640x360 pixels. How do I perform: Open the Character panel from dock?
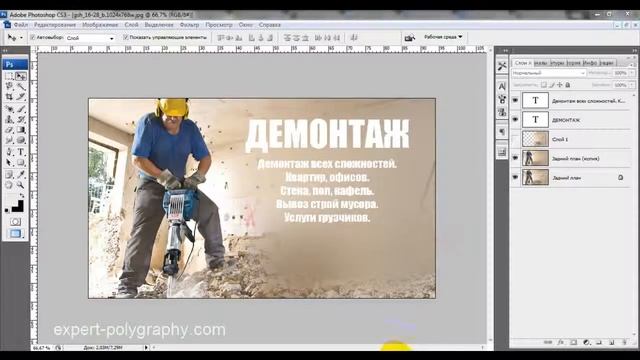502,86
